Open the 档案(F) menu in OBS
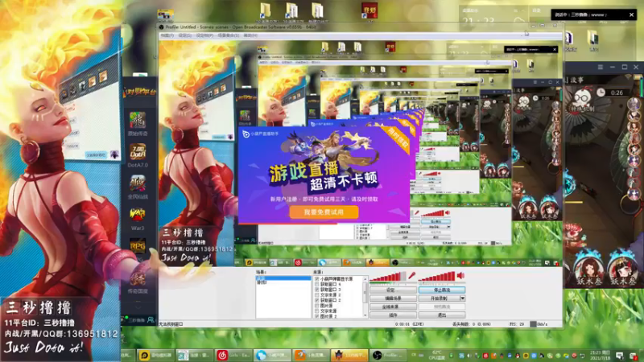This screenshot has height=362, width=644. coord(167,35)
